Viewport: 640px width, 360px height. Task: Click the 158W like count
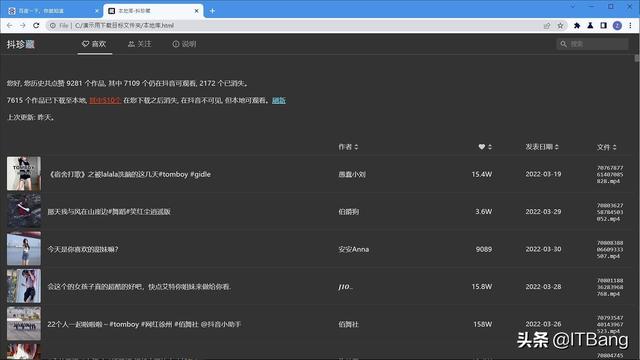point(482,324)
